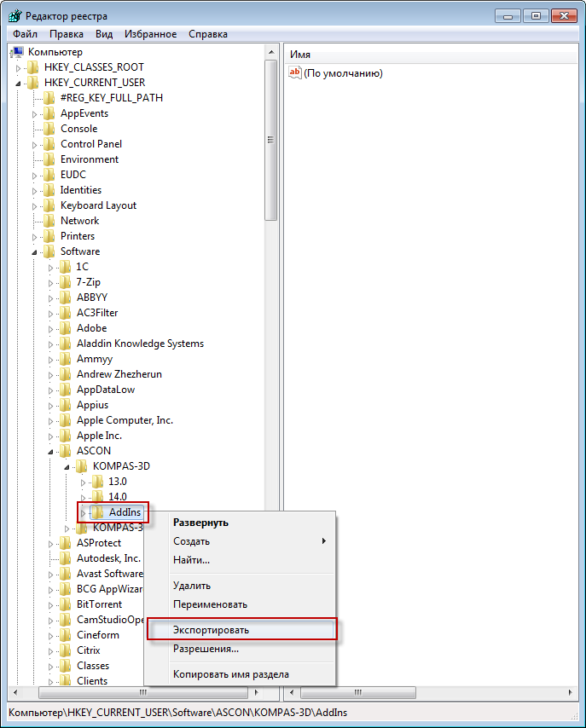Click the Software folder icon

[x=49, y=251]
